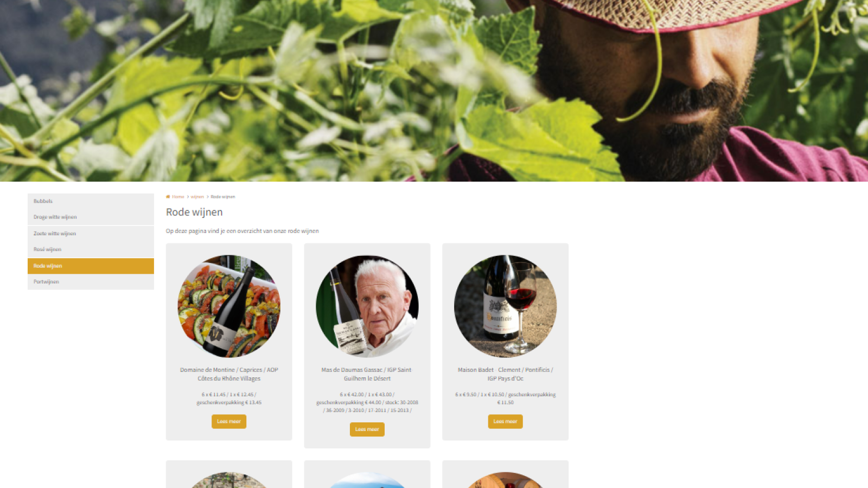This screenshot has width=868, height=488.
Task: Open the Portwijnen category
Action: click(x=91, y=282)
